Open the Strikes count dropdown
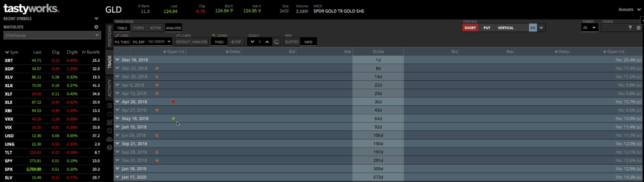The image size is (644, 182). click(x=590, y=28)
